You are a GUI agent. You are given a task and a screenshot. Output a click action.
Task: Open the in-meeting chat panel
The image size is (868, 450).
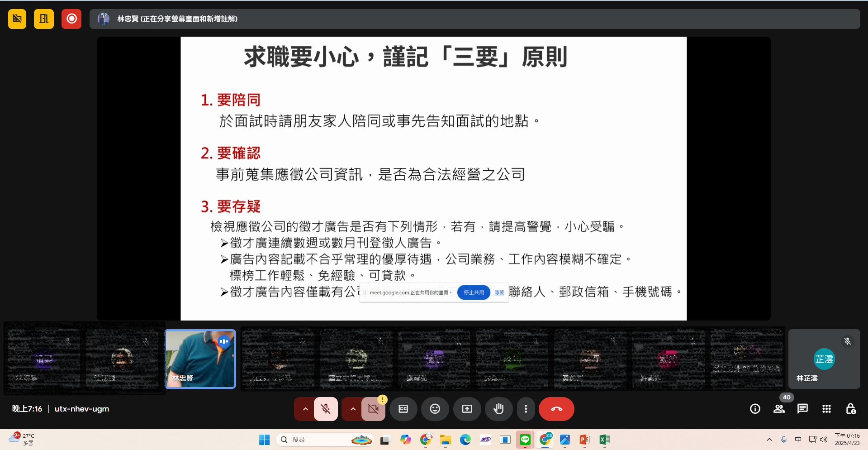tap(802, 409)
